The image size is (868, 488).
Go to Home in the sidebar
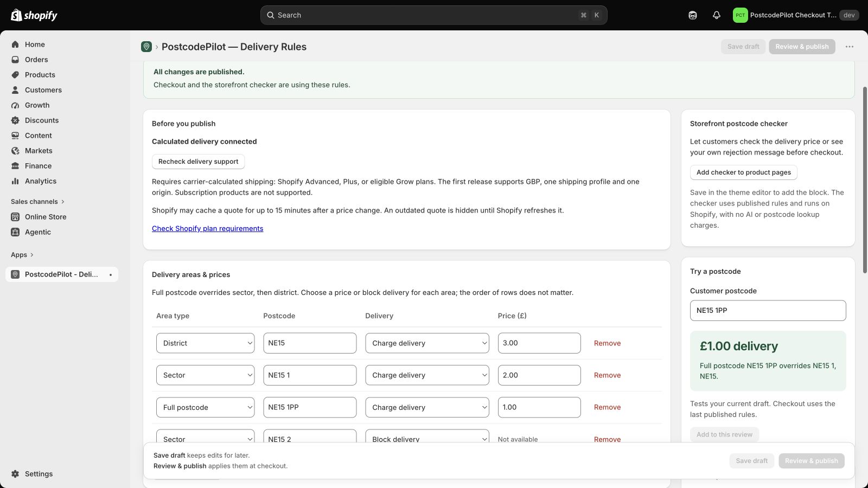[35, 44]
